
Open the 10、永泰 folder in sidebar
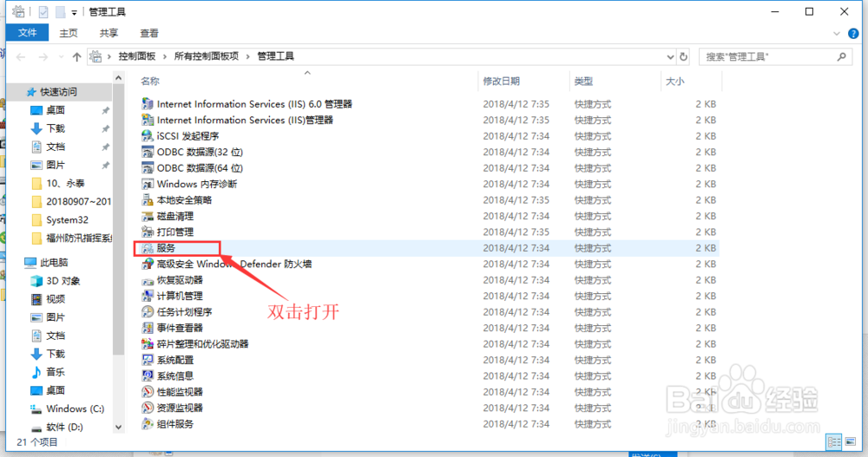pos(65,183)
